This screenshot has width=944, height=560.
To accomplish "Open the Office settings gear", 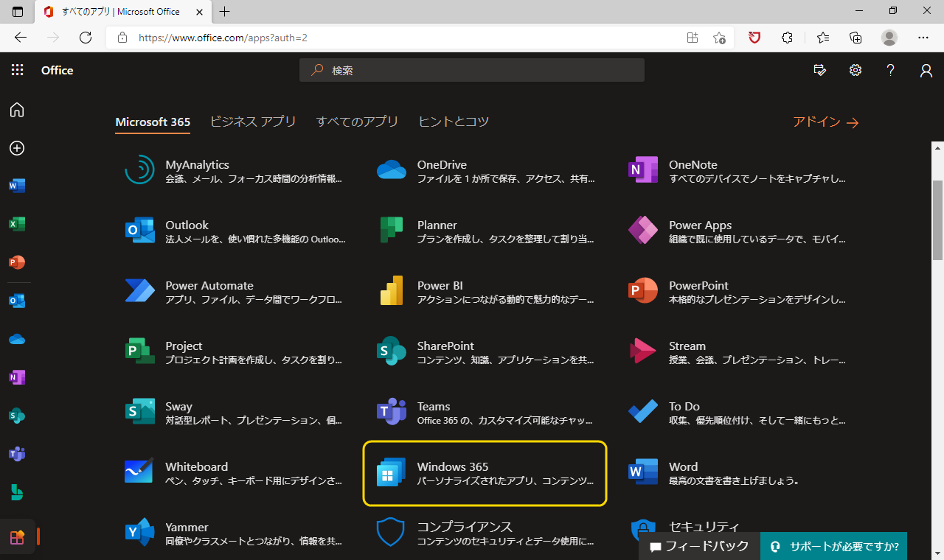I will (x=855, y=70).
